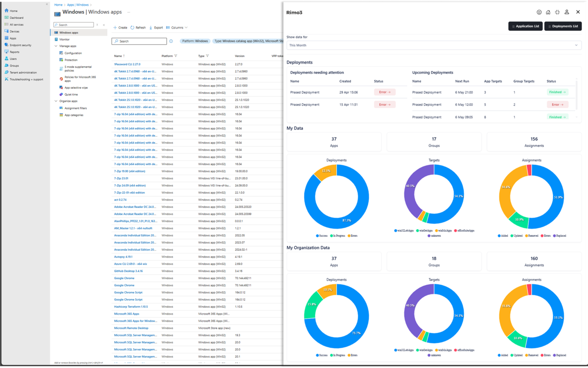Go to Rimo3 home via house icon
This screenshot has height=368, width=588.
click(x=548, y=12)
